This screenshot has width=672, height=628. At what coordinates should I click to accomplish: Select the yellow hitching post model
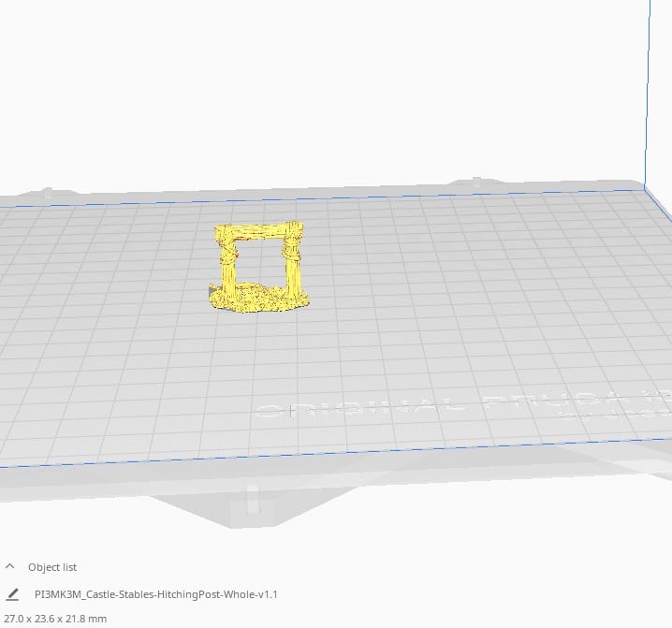click(x=258, y=267)
